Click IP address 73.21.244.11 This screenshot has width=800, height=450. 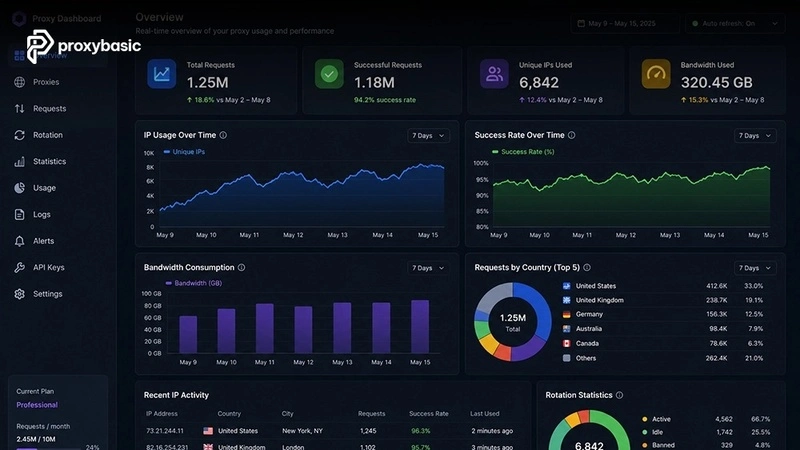coord(165,431)
